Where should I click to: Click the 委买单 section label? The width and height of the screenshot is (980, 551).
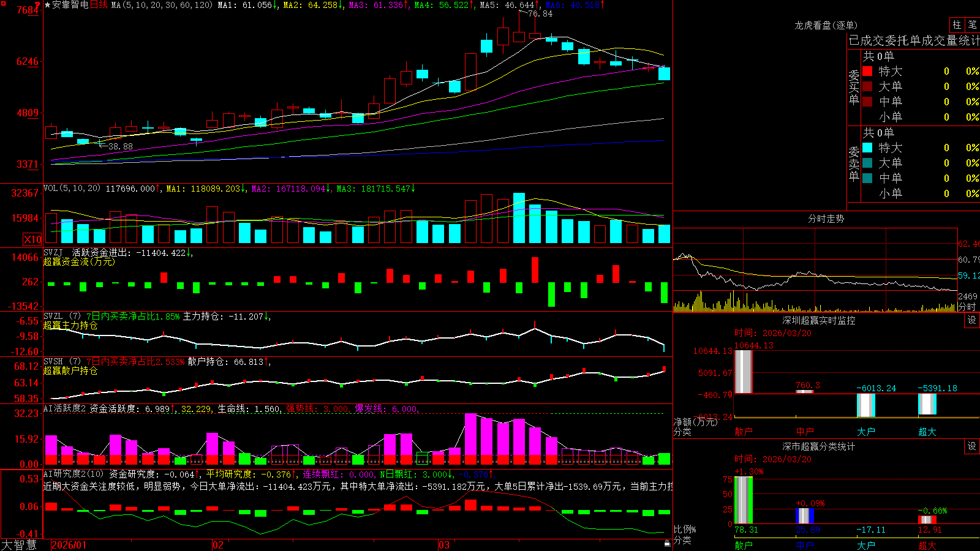pyautogui.click(x=854, y=87)
